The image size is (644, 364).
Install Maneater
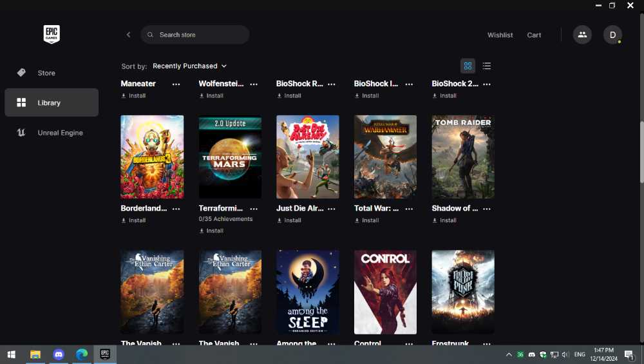[x=133, y=95]
